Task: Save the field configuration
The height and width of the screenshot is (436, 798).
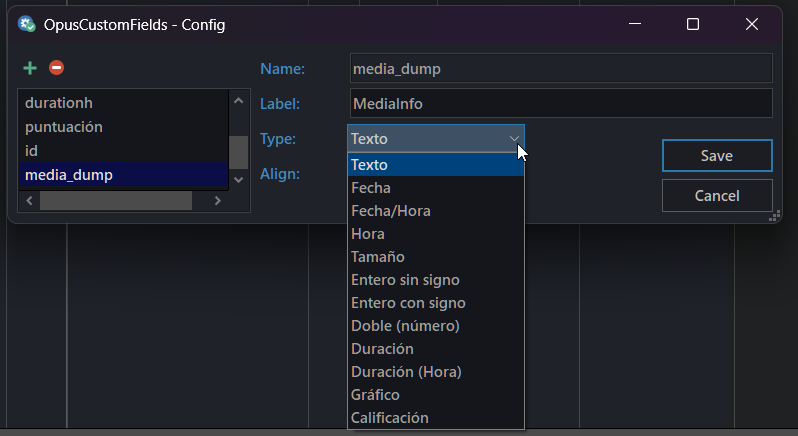Action: (717, 156)
